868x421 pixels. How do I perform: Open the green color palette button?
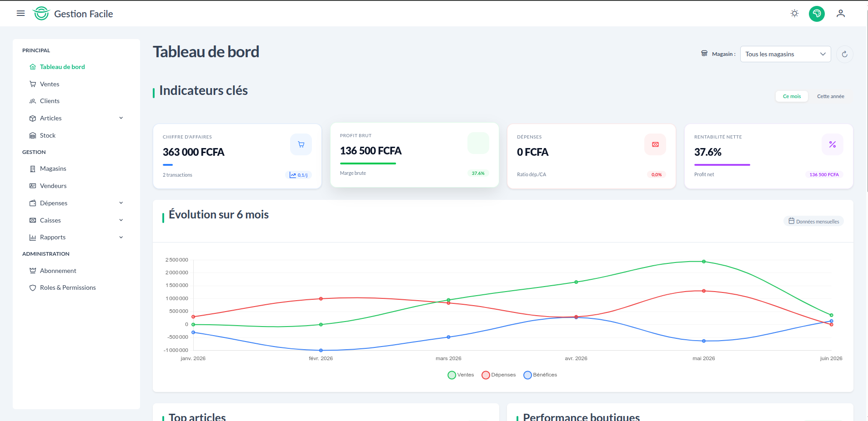817,14
